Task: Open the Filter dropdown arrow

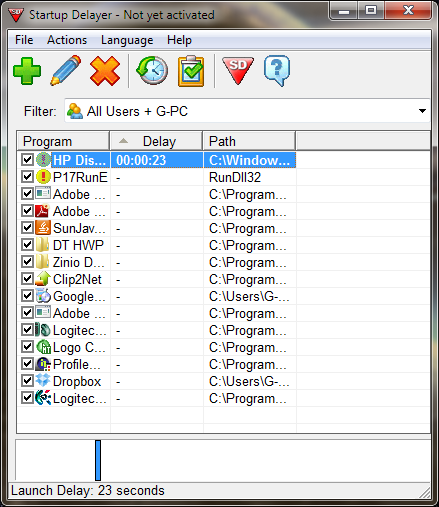Action: click(x=422, y=111)
